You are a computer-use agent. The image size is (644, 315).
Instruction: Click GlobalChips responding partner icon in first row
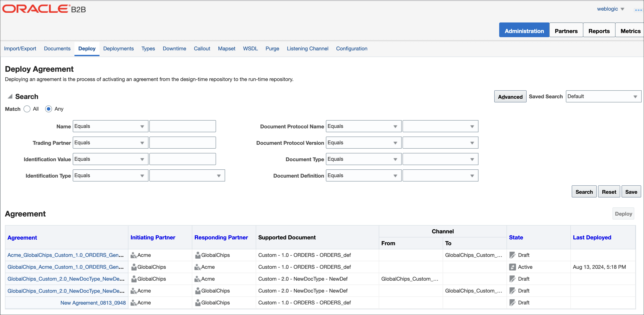coord(197,255)
